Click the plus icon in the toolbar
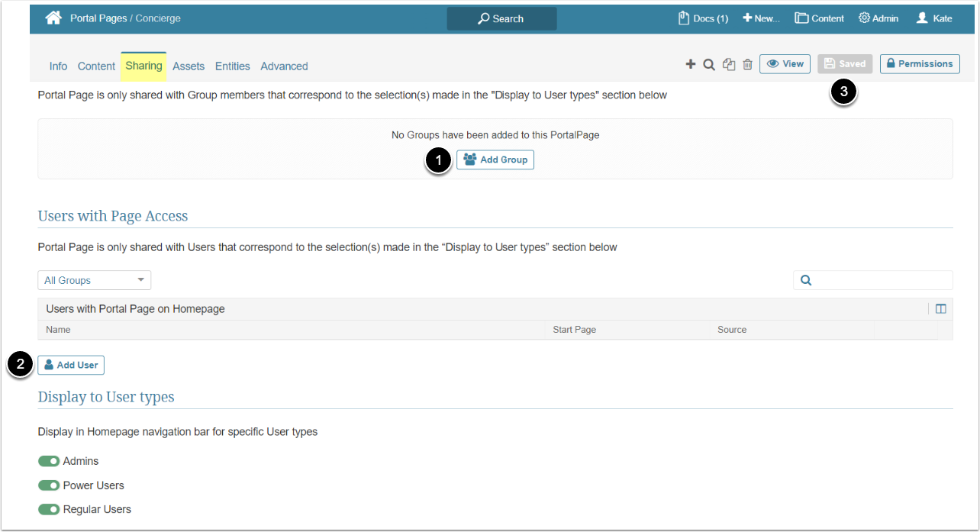 click(x=691, y=64)
